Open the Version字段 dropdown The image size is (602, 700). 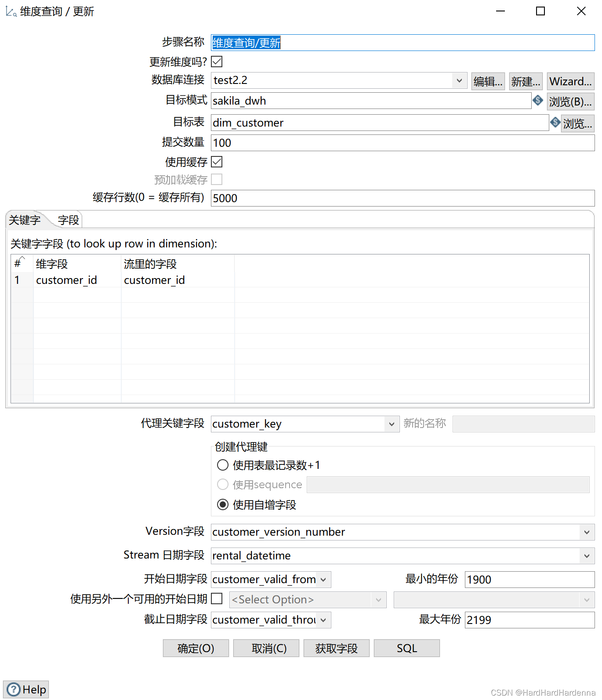pos(587,532)
